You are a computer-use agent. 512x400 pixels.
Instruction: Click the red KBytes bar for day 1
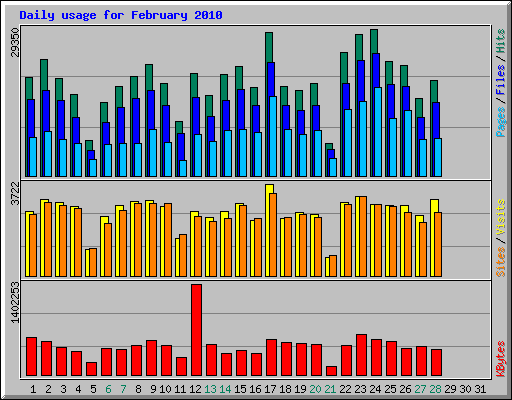click(x=31, y=357)
